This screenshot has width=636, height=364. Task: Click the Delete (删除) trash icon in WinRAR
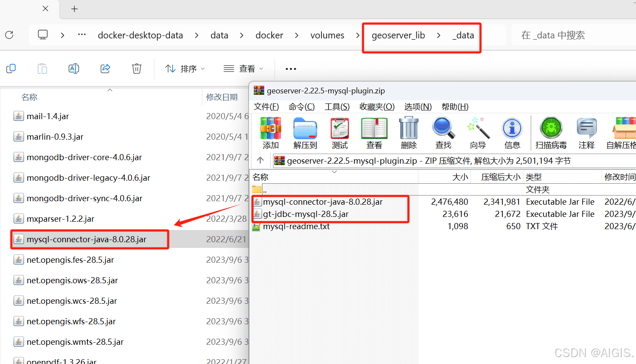point(409,128)
